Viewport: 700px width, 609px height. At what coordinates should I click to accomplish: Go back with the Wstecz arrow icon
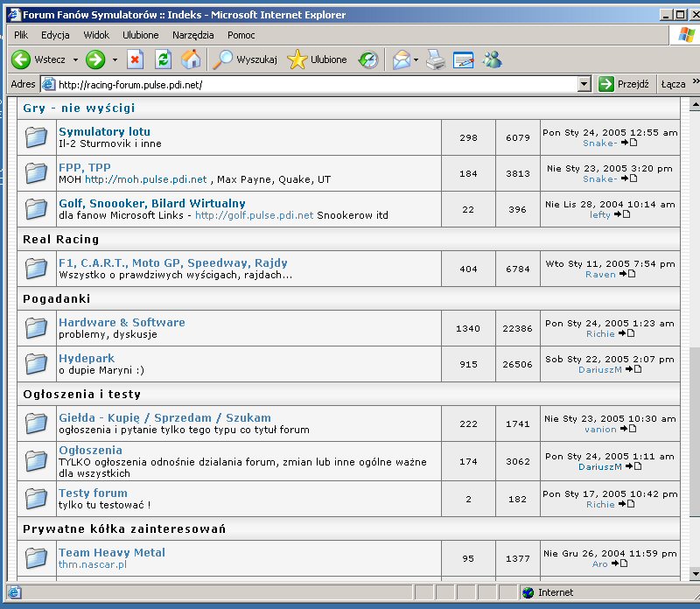[21, 59]
